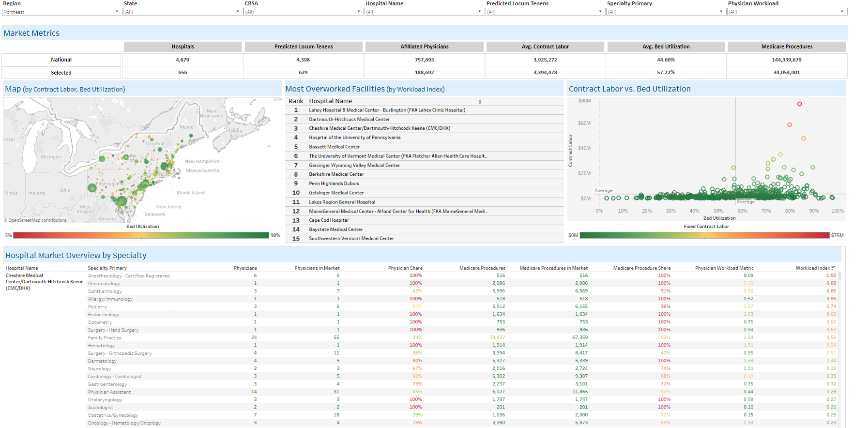Expand the CBSA filter dropdown
The width and height of the screenshot is (868, 428).
point(304,12)
